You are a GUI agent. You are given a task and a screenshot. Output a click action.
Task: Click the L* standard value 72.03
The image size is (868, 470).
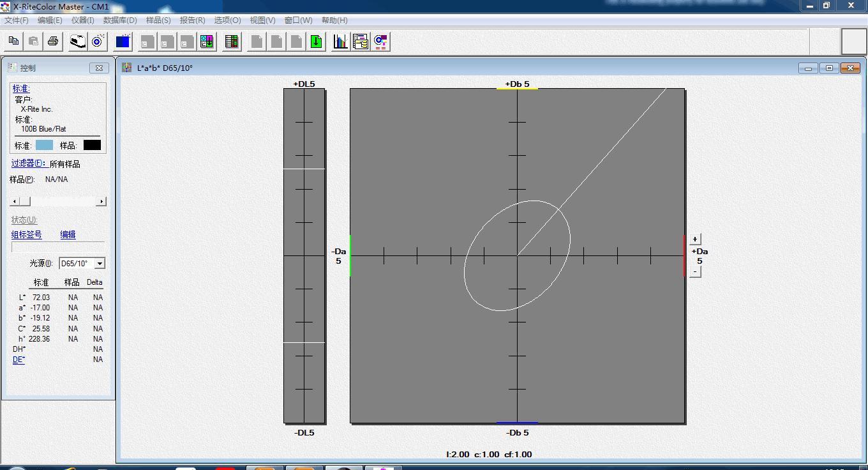41,298
